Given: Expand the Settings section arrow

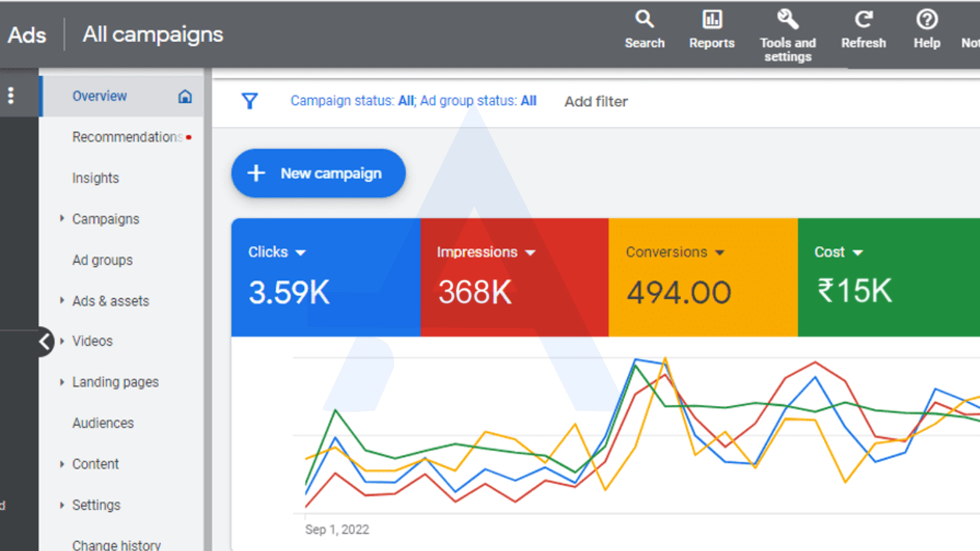Looking at the screenshot, I should tap(62, 505).
